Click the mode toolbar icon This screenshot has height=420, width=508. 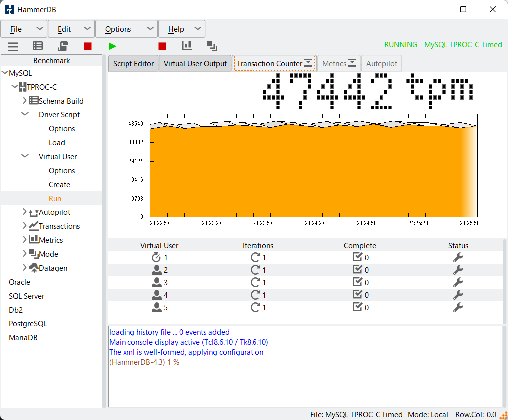pyautogui.click(x=212, y=46)
